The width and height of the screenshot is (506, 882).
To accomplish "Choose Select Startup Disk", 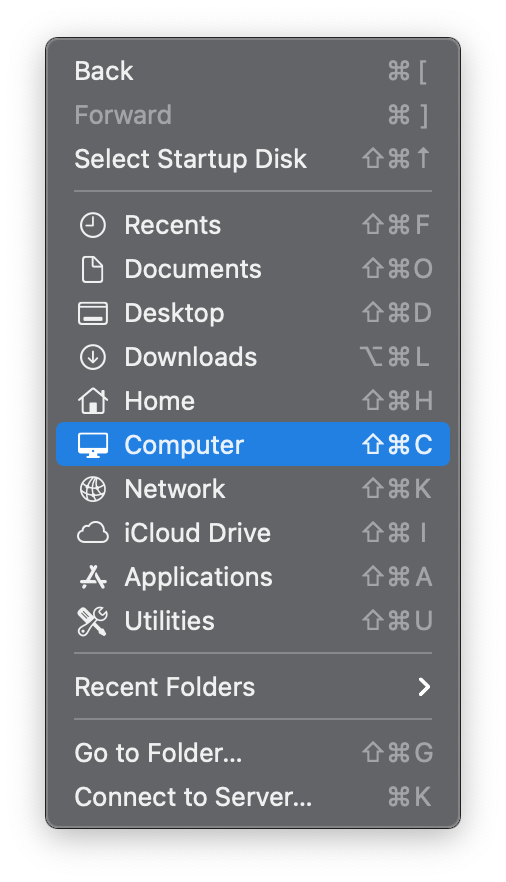I will tap(253, 159).
